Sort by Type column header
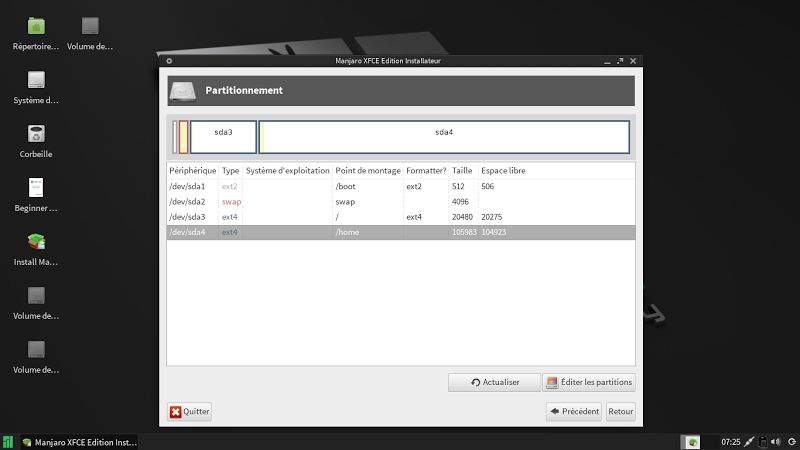The image size is (800, 450). (x=231, y=170)
